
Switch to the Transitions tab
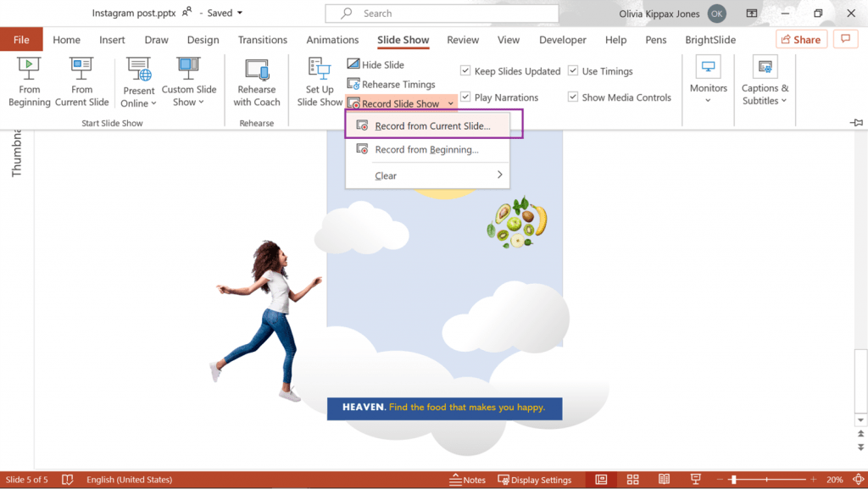[x=263, y=40]
